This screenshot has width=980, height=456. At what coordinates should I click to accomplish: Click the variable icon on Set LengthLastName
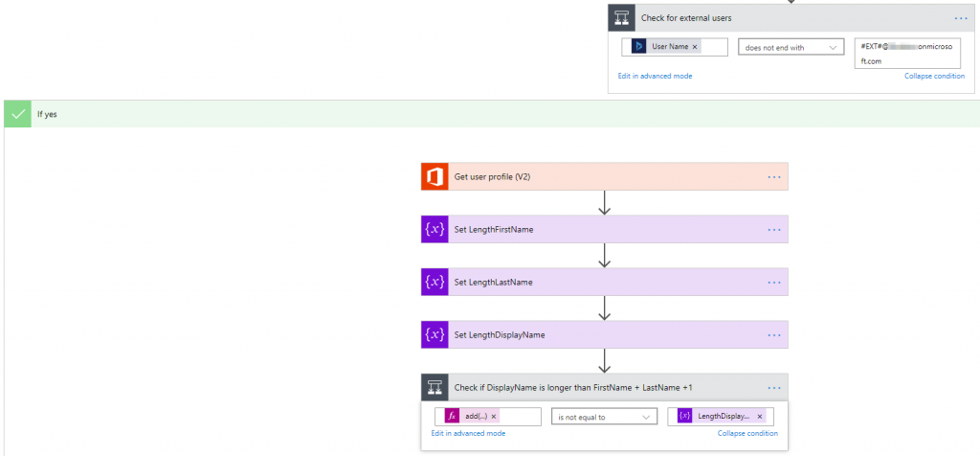click(x=434, y=282)
